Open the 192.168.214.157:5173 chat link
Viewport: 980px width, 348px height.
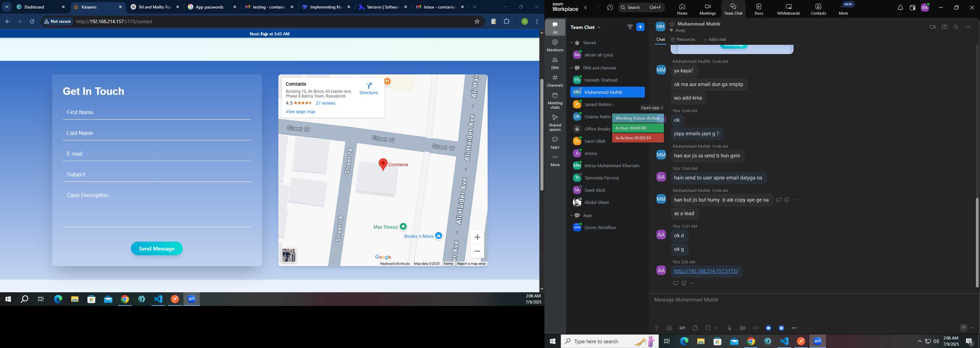[x=706, y=271]
